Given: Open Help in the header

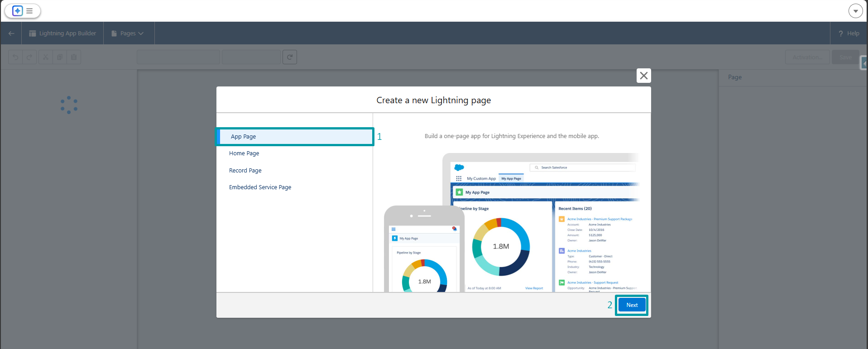Looking at the screenshot, I should click(x=849, y=33).
